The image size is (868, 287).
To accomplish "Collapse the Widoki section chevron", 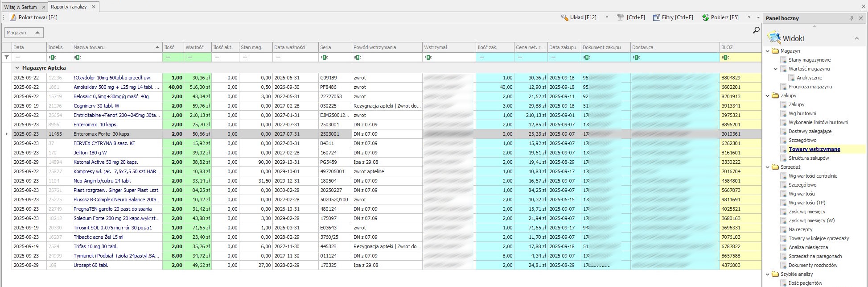I will pyautogui.click(x=856, y=39).
